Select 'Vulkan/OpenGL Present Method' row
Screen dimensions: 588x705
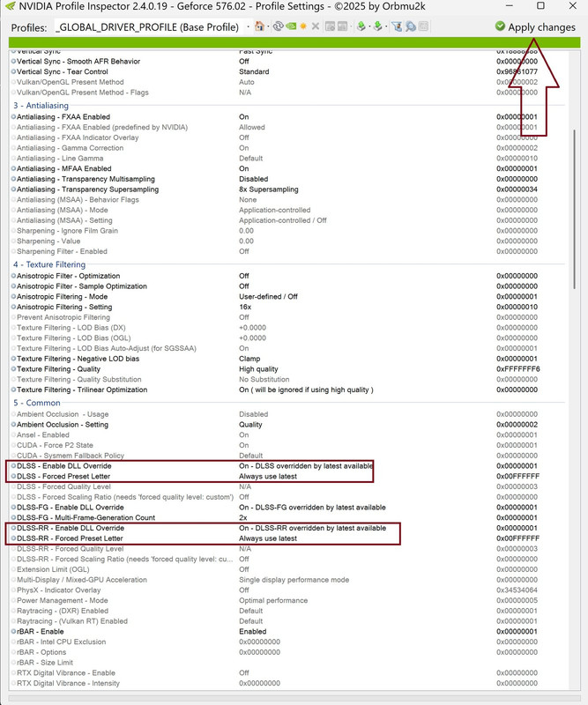coord(289,82)
